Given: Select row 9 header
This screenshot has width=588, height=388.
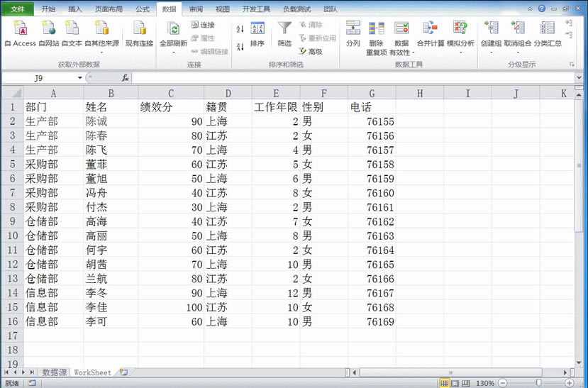Looking at the screenshot, I should [12, 221].
